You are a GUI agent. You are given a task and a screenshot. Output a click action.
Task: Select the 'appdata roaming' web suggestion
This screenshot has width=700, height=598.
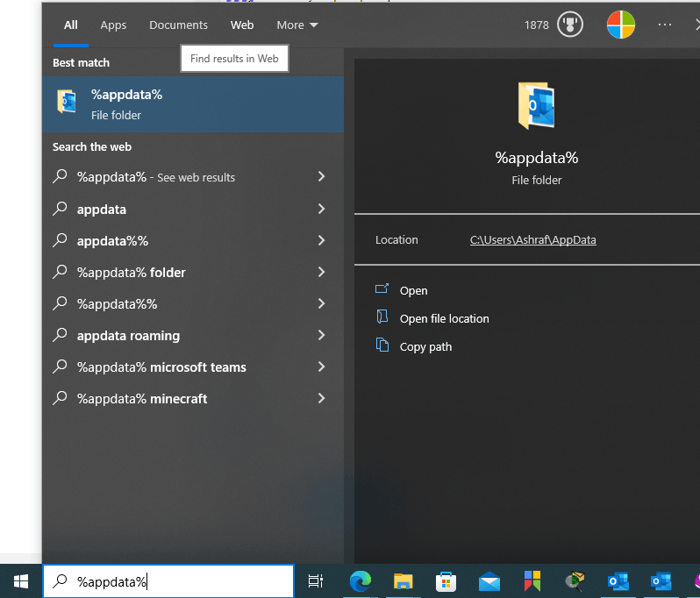pos(193,335)
